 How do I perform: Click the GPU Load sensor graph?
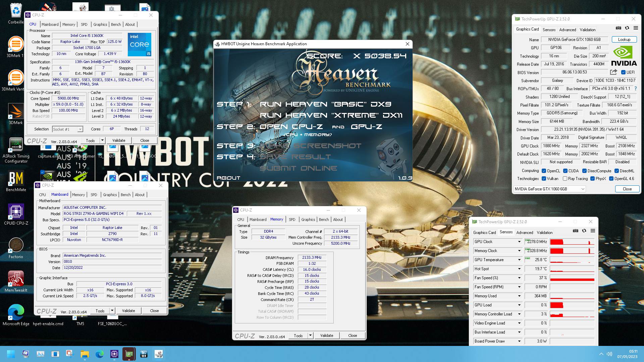tap(572, 305)
